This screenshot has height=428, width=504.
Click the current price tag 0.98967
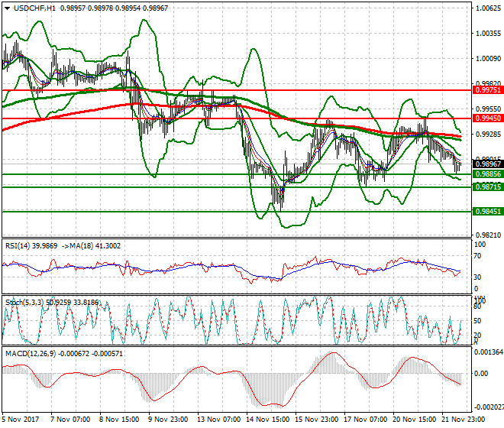point(488,164)
